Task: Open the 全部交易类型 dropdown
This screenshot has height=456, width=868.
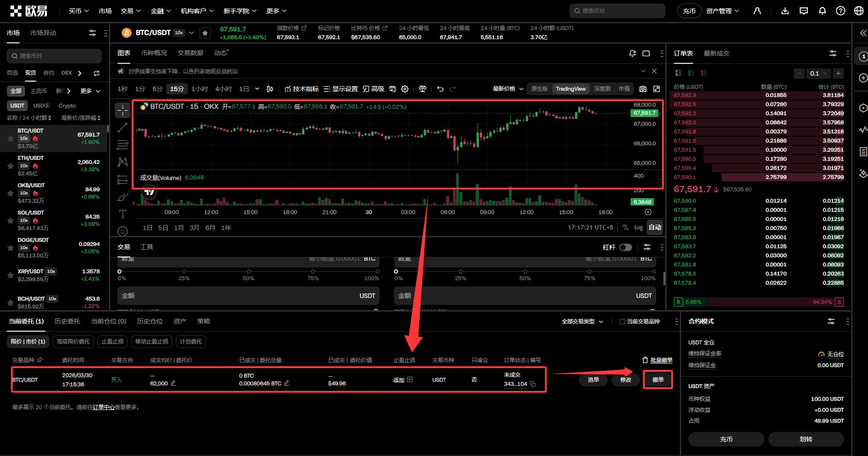Action: (x=582, y=322)
